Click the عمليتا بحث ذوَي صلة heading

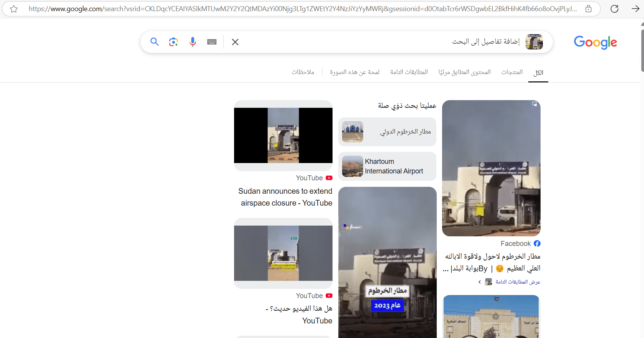pyautogui.click(x=407, y=106)
